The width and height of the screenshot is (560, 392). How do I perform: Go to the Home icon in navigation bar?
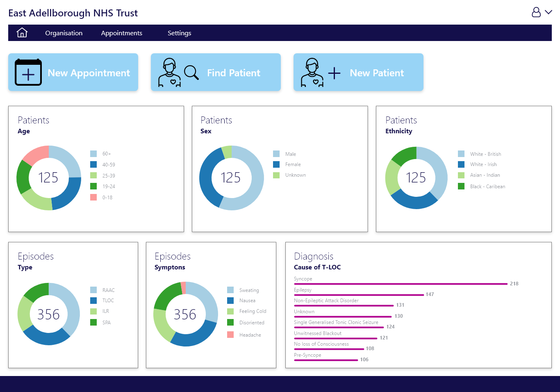22,33
